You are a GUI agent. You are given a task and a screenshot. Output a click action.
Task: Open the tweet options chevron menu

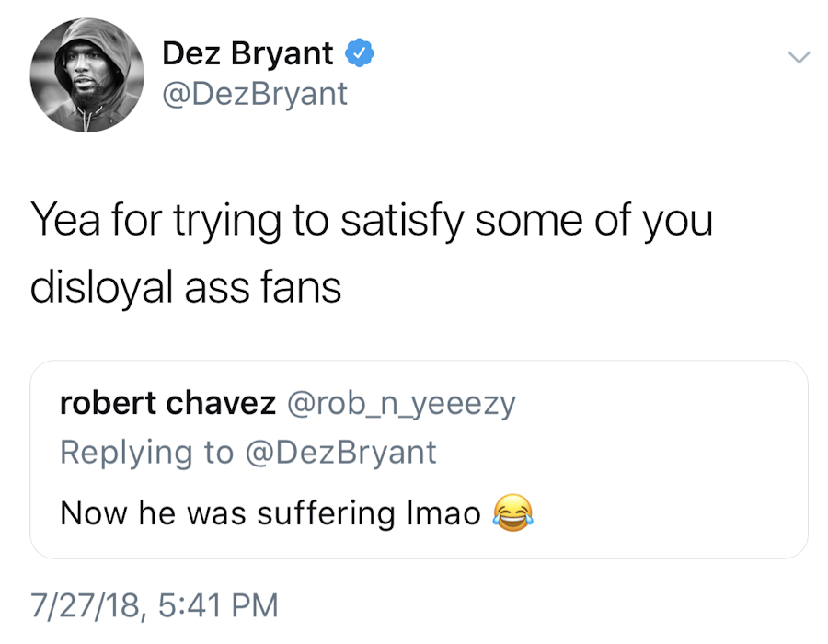click(799, 57)
